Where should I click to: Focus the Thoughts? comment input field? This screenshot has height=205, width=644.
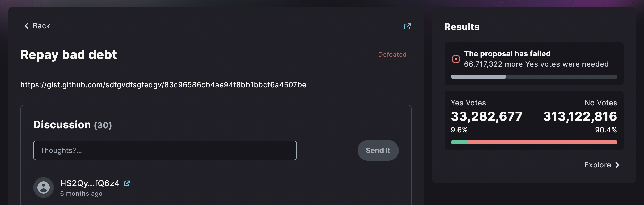click(x=165, y=150)
